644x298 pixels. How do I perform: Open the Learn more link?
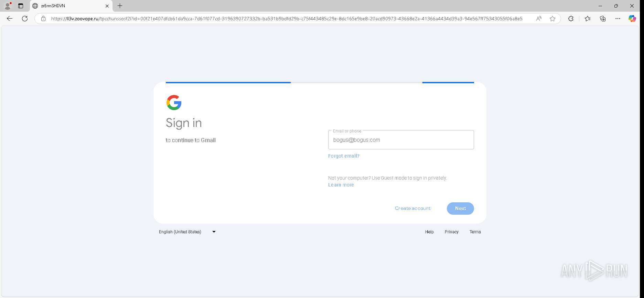[341, 185]
